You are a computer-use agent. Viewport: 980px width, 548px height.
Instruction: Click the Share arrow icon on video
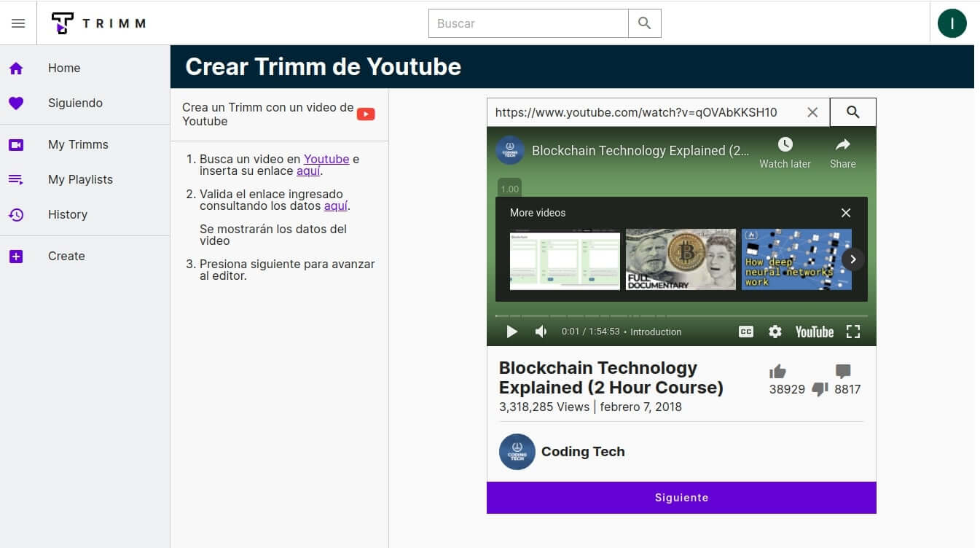tap(842, 144)
